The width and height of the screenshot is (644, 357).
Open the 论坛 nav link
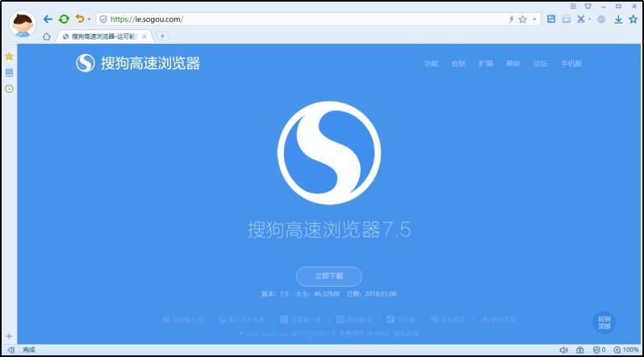[x=541, y=63]
